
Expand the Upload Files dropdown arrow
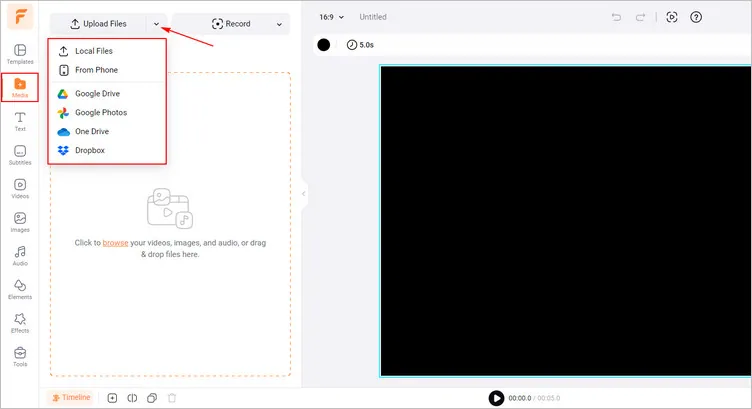coord(156,24)
